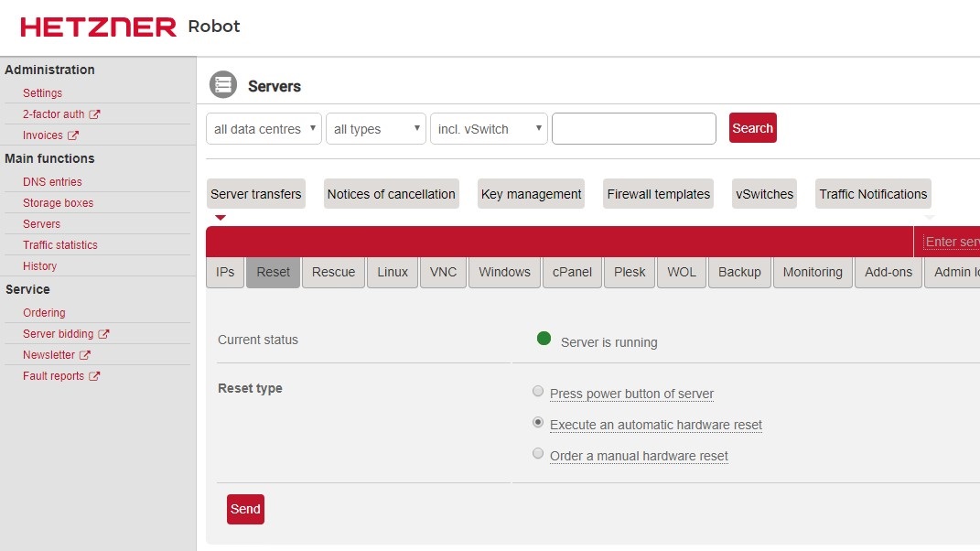Open Settings in the sidebar
This screenshot has height=551, width=980.
tap(42, 93)
